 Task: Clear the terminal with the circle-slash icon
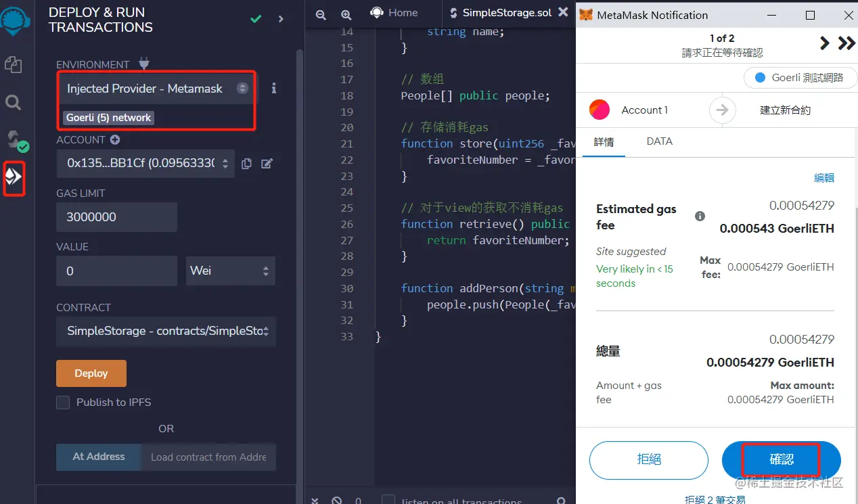pos(336,501)
